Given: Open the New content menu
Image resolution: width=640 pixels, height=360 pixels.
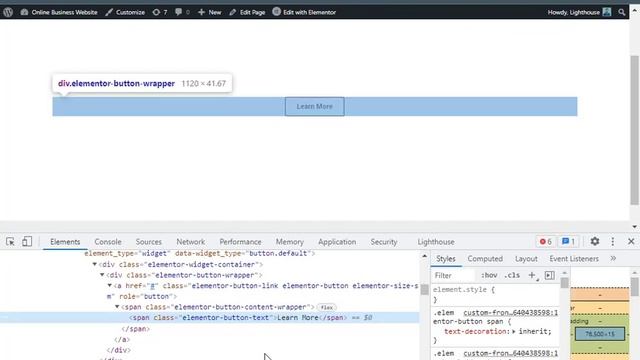Looking at the screenshot, I should [x=209, y=12].
